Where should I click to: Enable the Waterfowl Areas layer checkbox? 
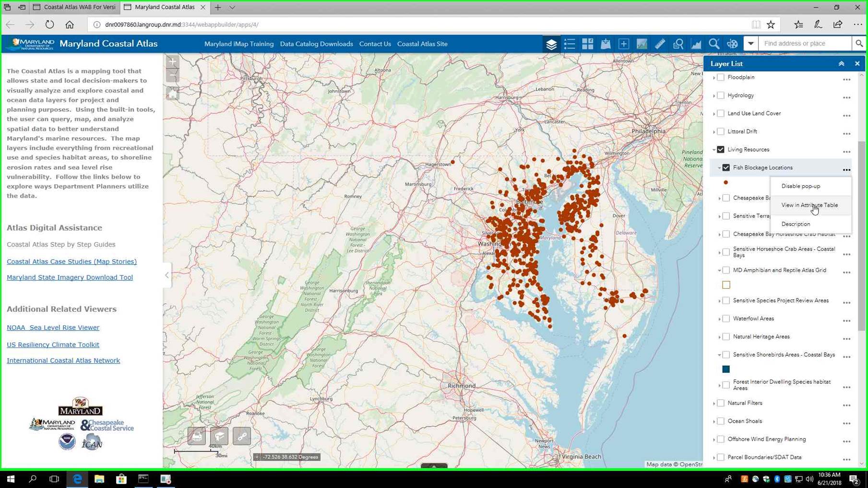(x=726, y=319)
